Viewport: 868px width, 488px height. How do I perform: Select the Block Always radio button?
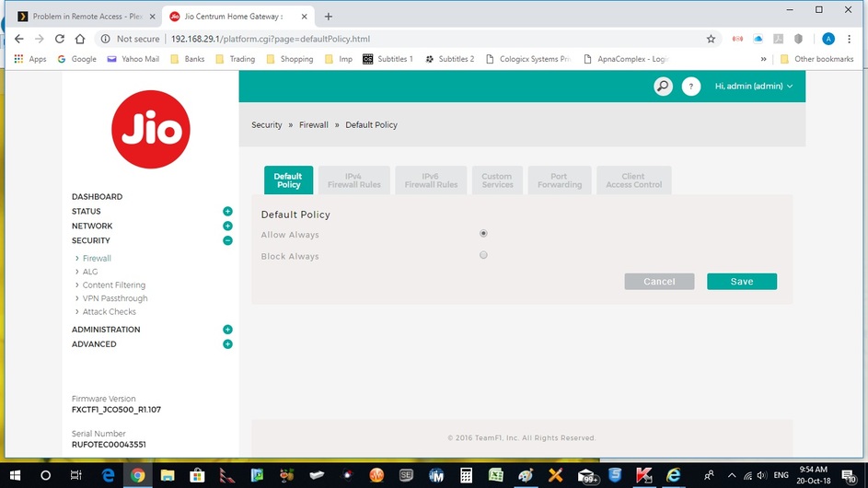pyautogui.click(x=483, y=255)
